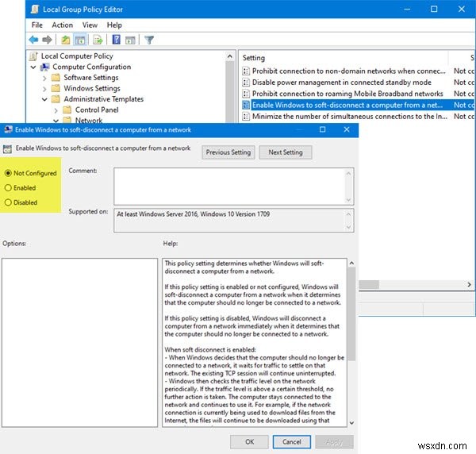
Task: Click the Help text vertical scrollbar thumb
Action: tap(351, 314)
